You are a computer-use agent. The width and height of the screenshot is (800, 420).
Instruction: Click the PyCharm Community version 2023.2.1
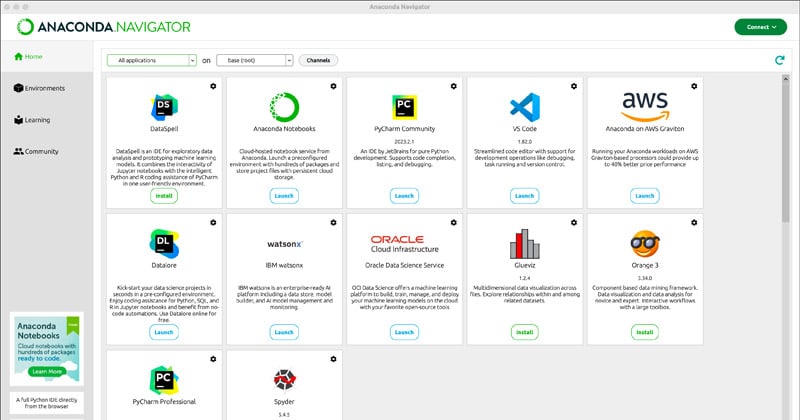click(x=405, y=141)
